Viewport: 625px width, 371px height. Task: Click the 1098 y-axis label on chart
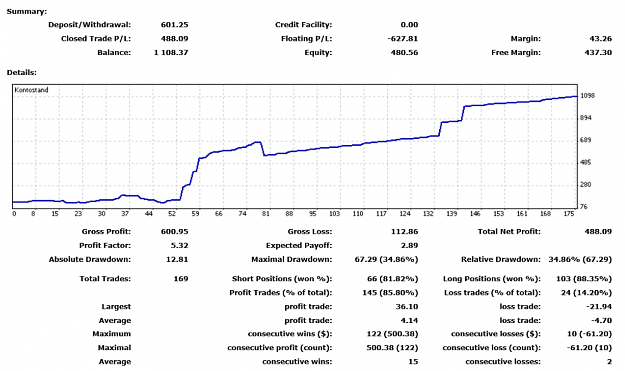pyautogui.click(x=588, y=96)
